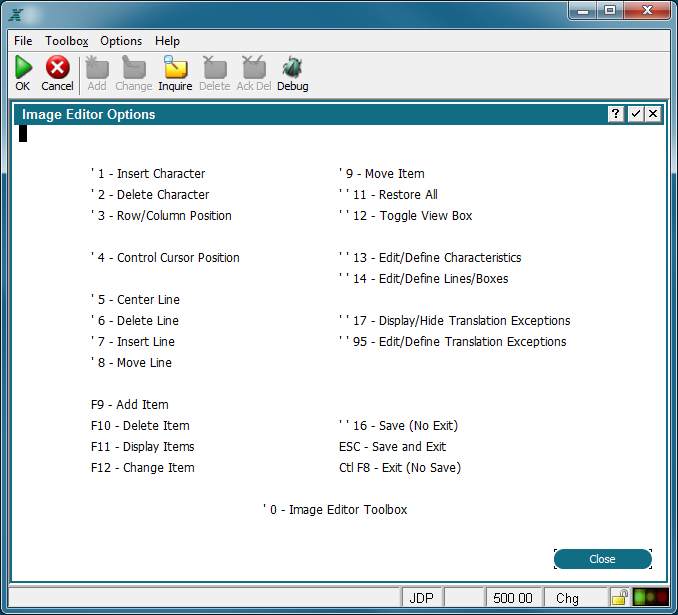Click the X icon in the Image Editor Options header
Viewport: 678px width, 615px height.
point(653,114)
